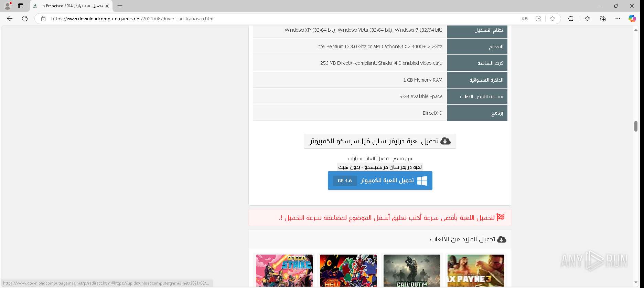The image size is (644, 288).
Task: Click the red flag icon in notice
Action: 501,217
